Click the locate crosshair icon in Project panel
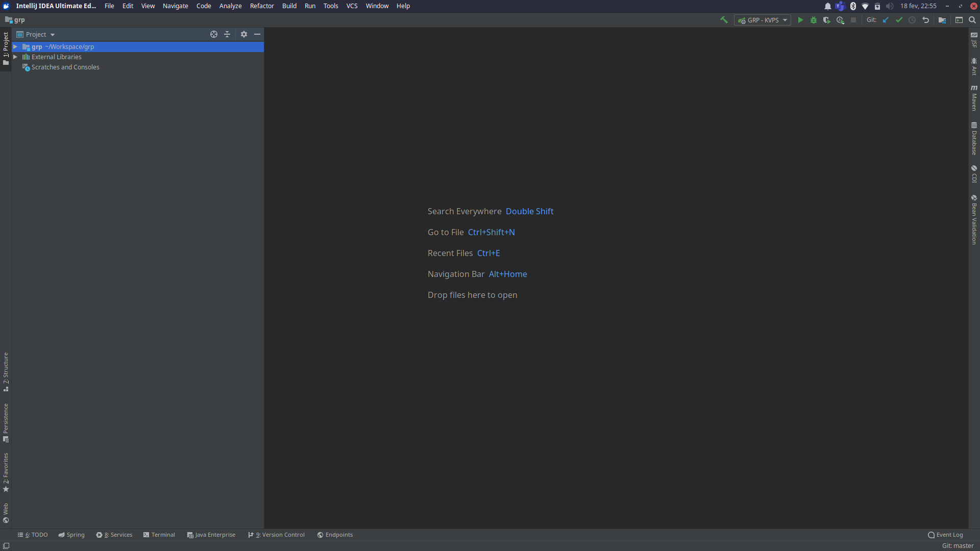The image size is (980, 551). coord(214,34)
